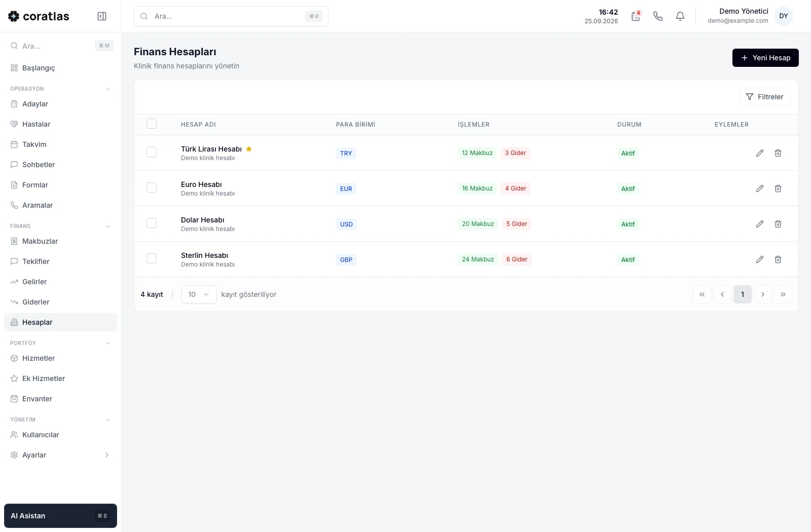
Task: Open the phone calls icon in header
Action: click(658, 16)
